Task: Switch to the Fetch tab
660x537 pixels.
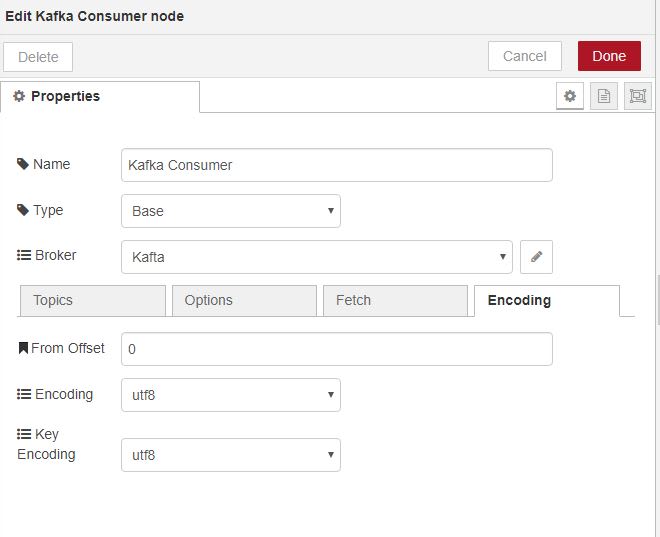Action: tap(395, 300)
